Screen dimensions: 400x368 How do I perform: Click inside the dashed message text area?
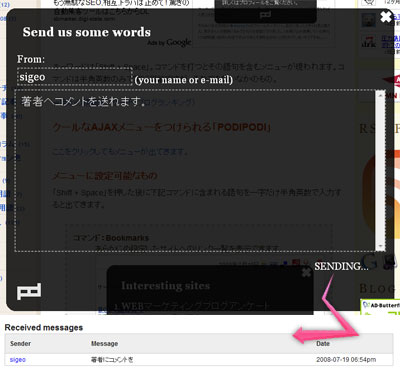[x=195, y=170]
